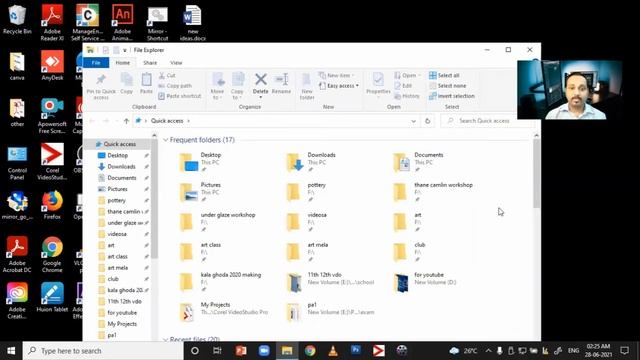Click the Properties ribbon icon
Screen dimensions: 640x360
378,84
